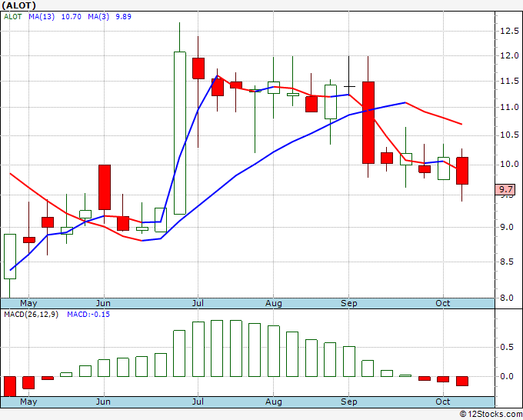523x420 pixels.
Task: Select the green ALOT legend label
Action: 12,17
